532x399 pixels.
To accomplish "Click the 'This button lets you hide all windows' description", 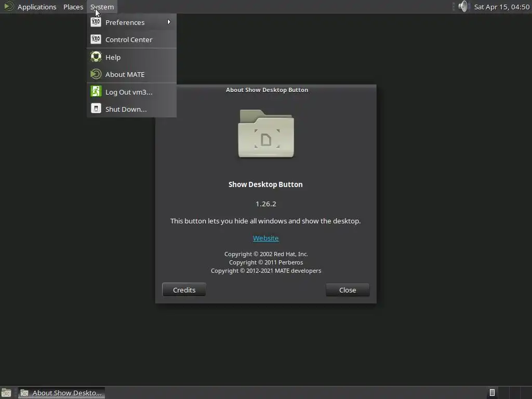I will point(265,221).
